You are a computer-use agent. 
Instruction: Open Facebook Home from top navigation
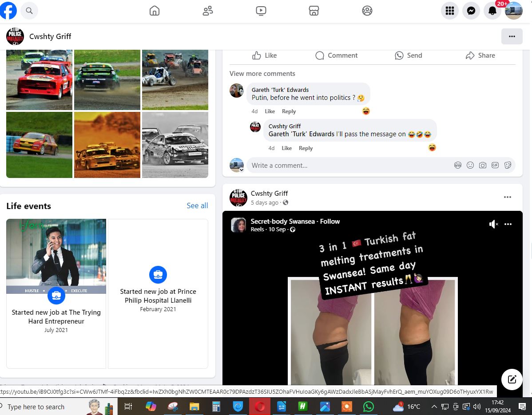155,11
